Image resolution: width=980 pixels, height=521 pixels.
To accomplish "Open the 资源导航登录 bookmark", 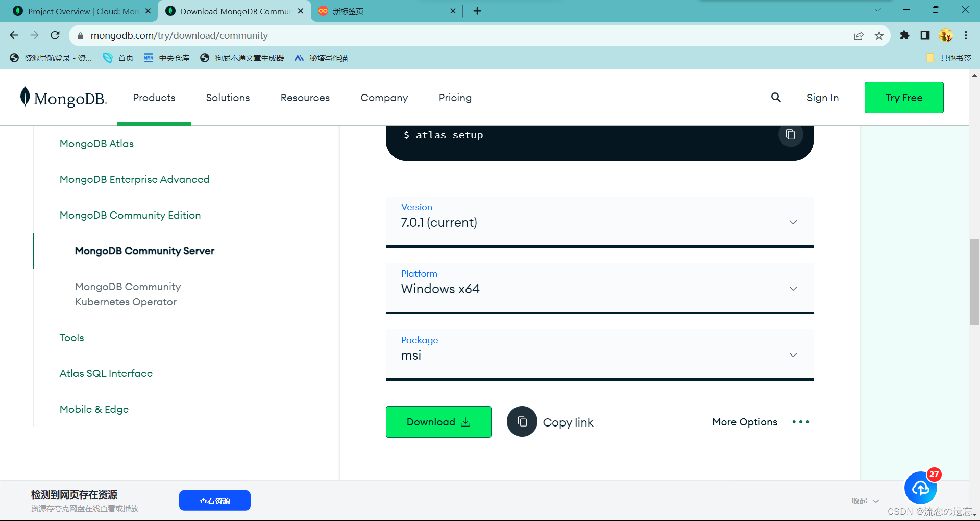I will (x=51, y=58).
